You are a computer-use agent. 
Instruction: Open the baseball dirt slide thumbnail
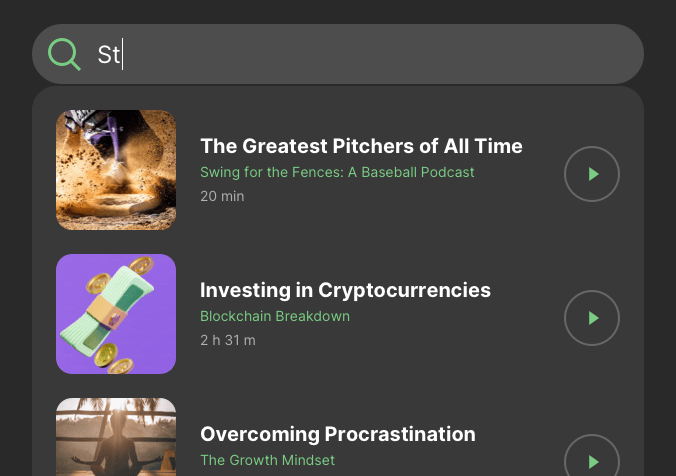[116, 170]
